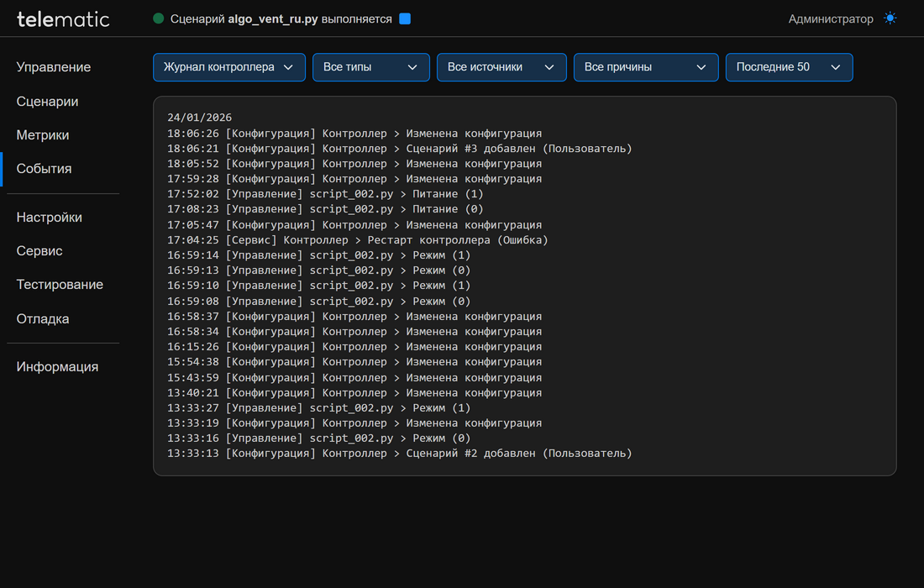Open the Все источники filter dropdown

(x=501, y=67)
